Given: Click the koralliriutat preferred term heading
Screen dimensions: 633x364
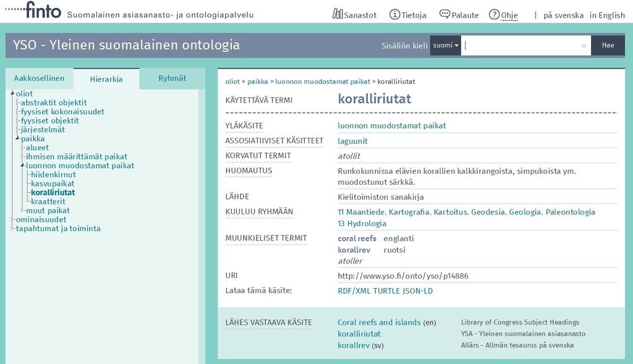Looking at the screenshot, I should [374, 99].
